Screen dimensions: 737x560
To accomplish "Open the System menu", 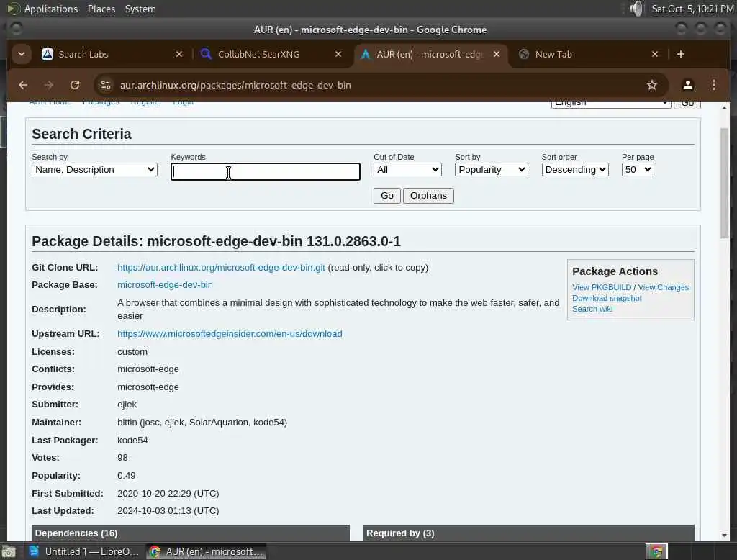I will [140, 9].
